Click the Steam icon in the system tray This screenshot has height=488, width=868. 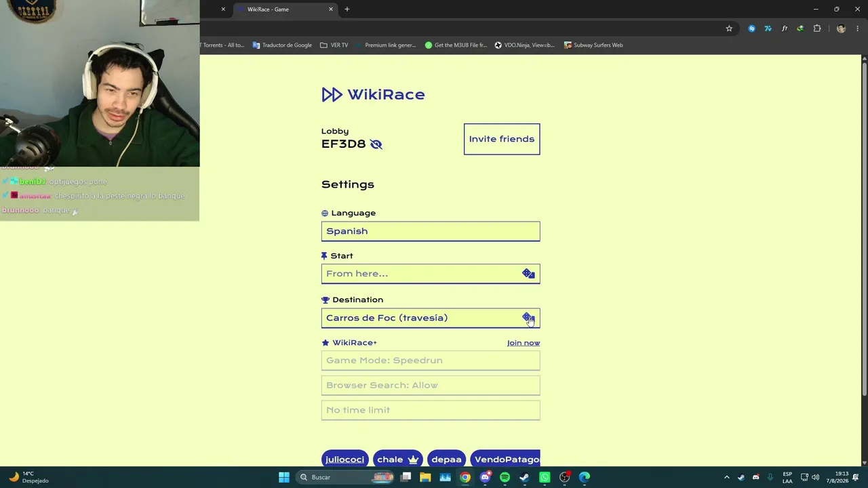pyautogui.click(x=741, y=477)
